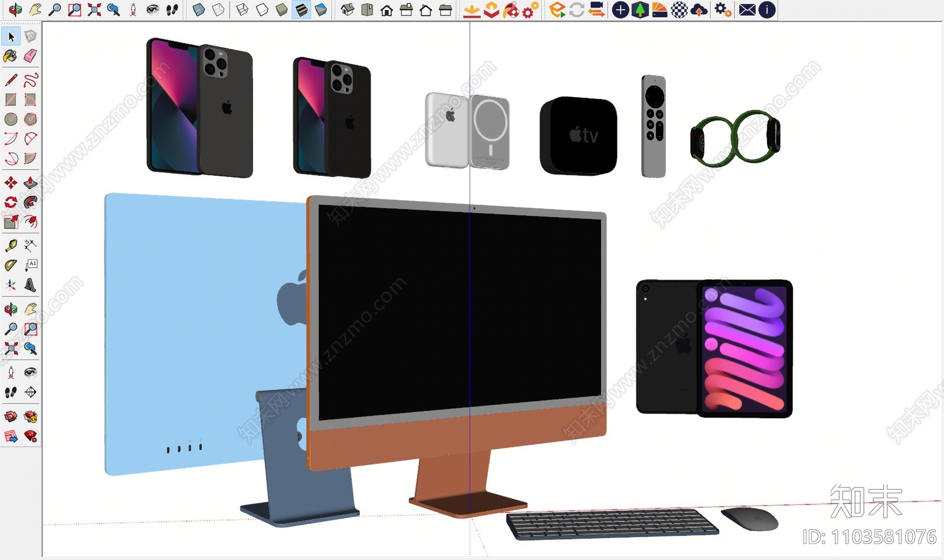Click the Send to LayOut icon

[11, 437]
